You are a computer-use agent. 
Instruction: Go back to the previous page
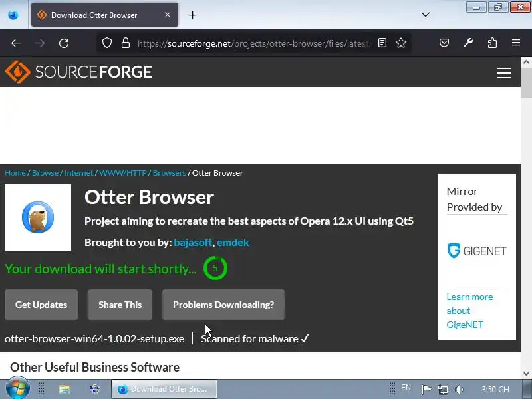(16, 43)
